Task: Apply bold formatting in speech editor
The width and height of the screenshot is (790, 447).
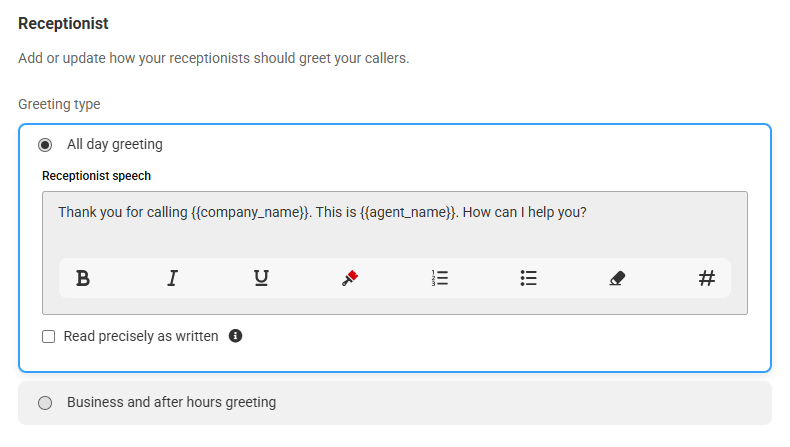Action: 83,278
